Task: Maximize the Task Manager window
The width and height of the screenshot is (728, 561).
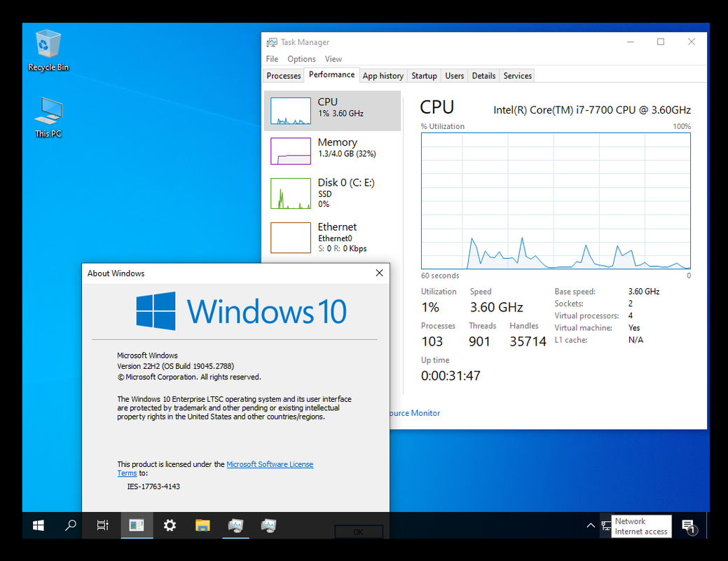Action: pyautogui.click(x=661, y=42)
